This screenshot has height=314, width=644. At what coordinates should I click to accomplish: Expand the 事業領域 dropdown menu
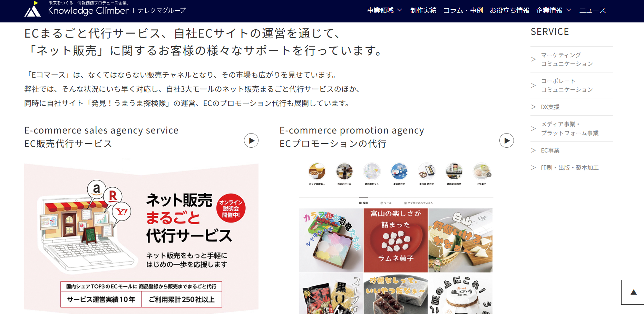[384, 10]
